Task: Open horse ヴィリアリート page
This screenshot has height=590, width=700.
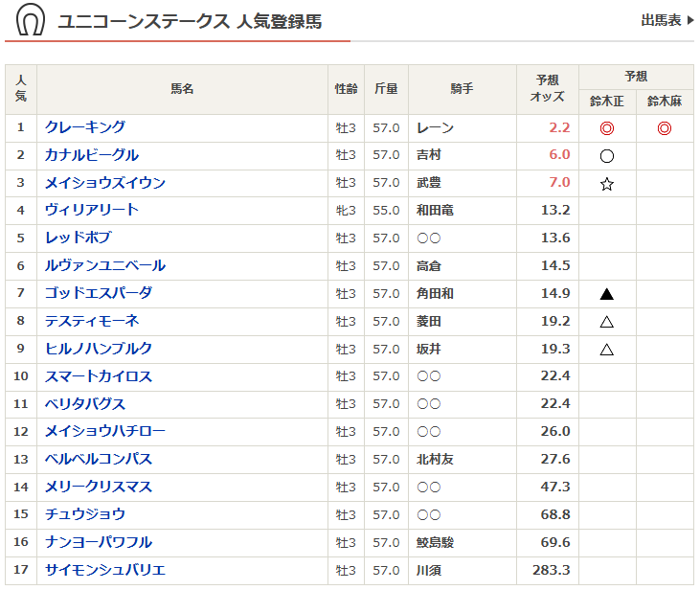Action: click(92, 210)
